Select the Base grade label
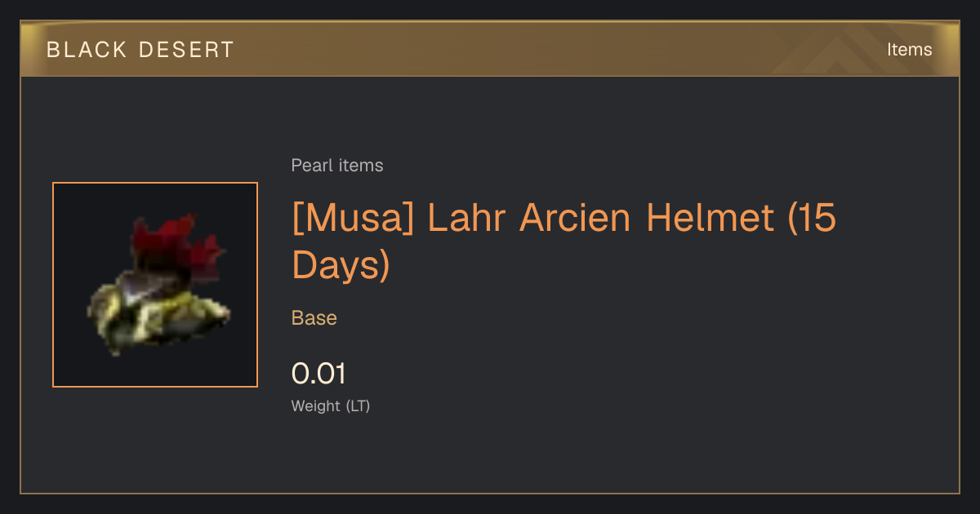 (x=314, y=318)
